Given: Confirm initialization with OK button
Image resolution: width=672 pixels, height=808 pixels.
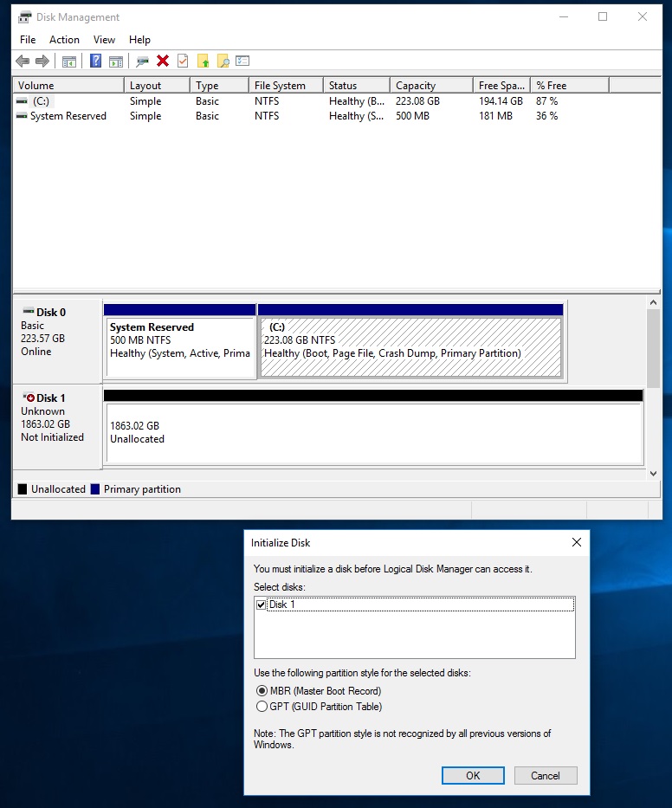Looking at the screenshot, I should point(473,776).
